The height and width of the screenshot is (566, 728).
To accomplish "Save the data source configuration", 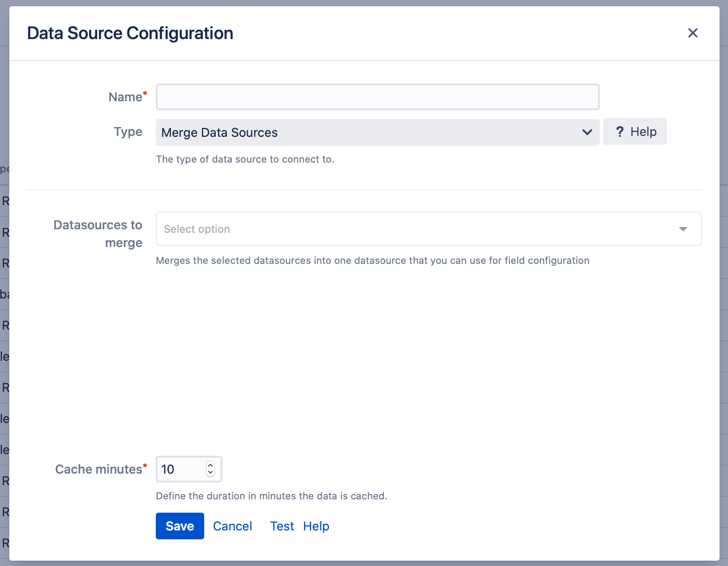I will [x=180, y=526].
